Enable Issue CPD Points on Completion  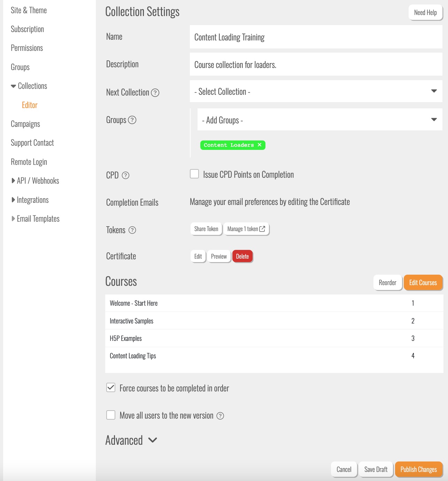coord(194,174)
